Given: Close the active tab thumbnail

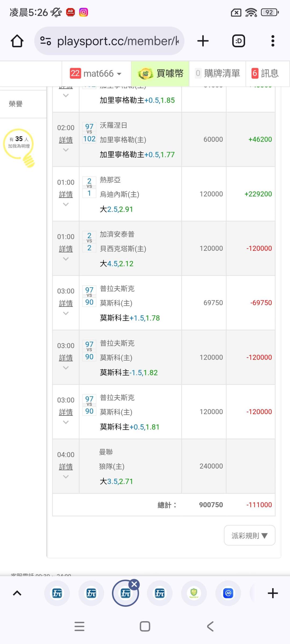Looking at the screenshot, I should pyautogui.click(x=134, y=584).
